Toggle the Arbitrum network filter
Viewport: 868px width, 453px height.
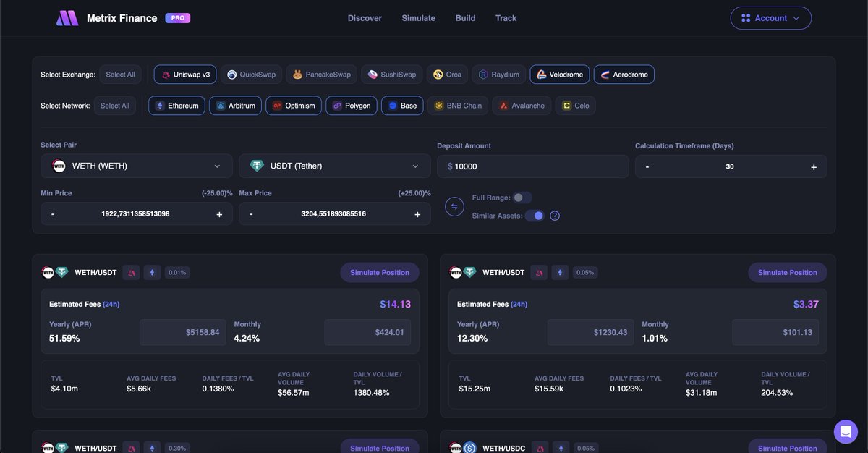click(x=235, y=106)
